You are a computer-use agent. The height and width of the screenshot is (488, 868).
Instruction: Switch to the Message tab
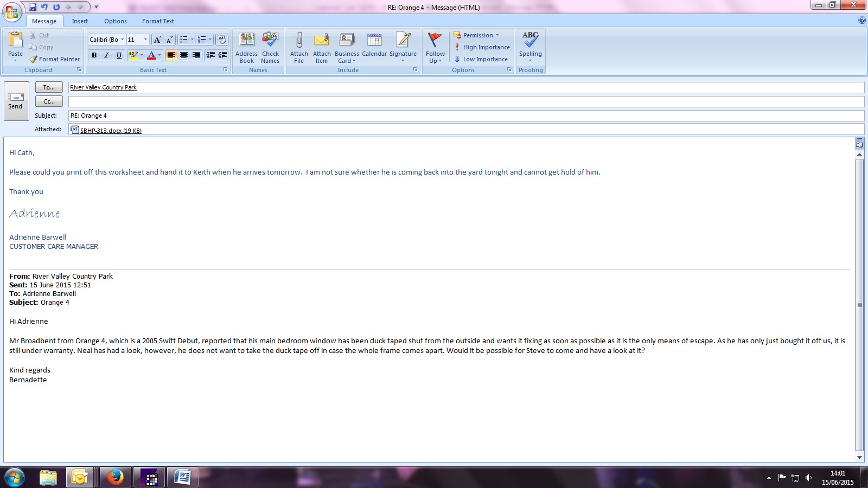click(x=44, y=21)
